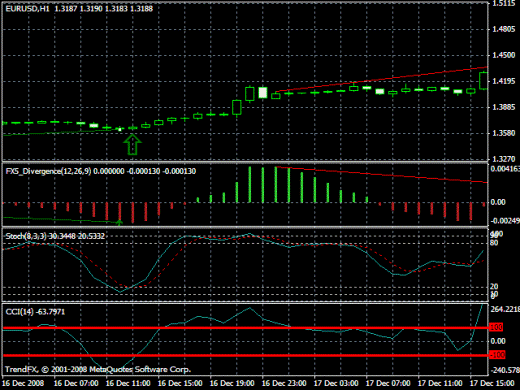
Task: Click the red trendline on price chart
Action: tap(382, 79)
